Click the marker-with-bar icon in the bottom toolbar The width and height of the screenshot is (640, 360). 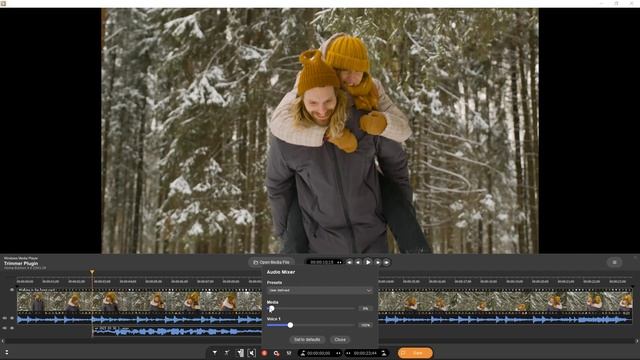(x=240, y=353)
